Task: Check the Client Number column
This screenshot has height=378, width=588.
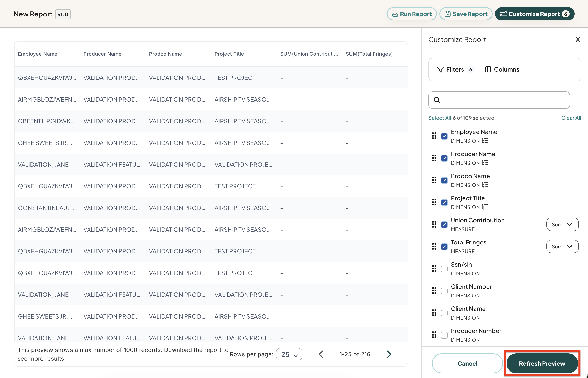Action: [444, 291]
